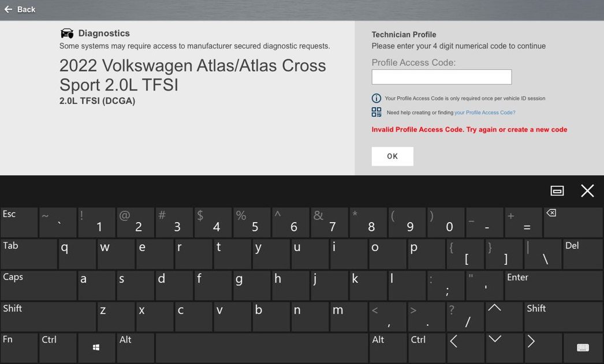Image resolution: width=604 pixels, height=364 pixels.
Task: Click the keyboard layout icon key
Action: click(x=583, y=348)
